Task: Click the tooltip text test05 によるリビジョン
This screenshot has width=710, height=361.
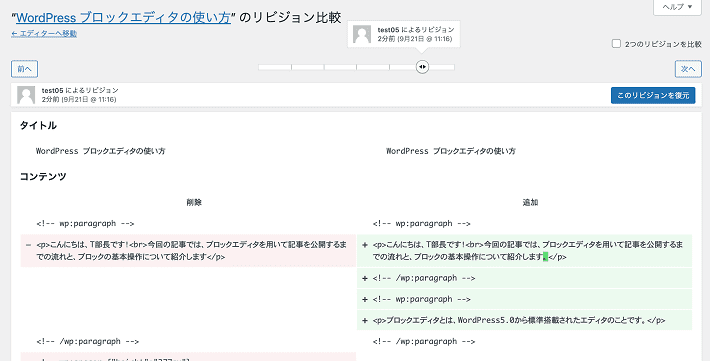Action: [416, 29]
